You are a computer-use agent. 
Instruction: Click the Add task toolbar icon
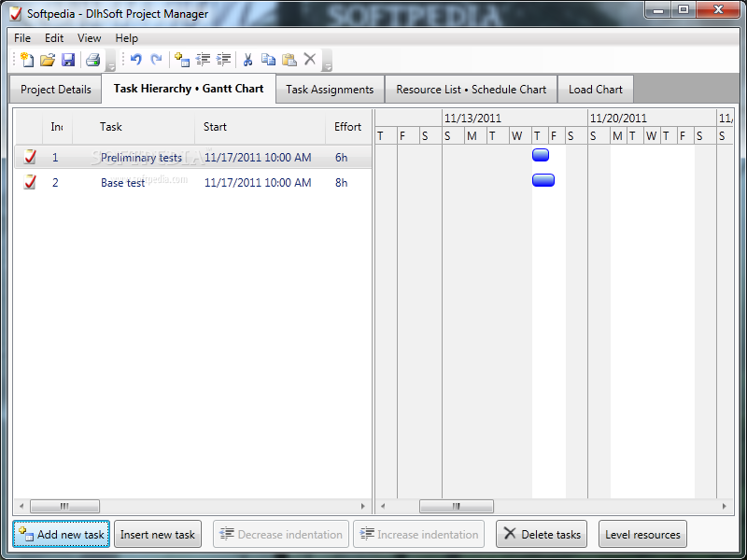[182, 60]
